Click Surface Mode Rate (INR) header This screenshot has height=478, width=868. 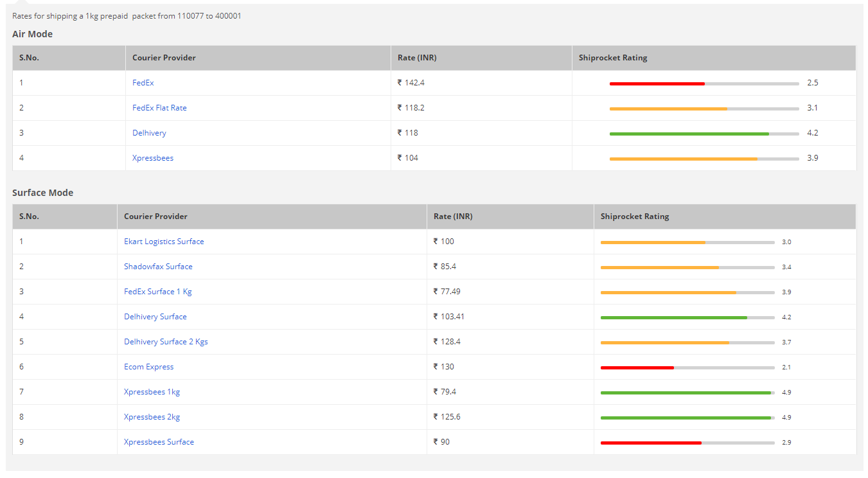pyautogui.click(x=510, y=217)
